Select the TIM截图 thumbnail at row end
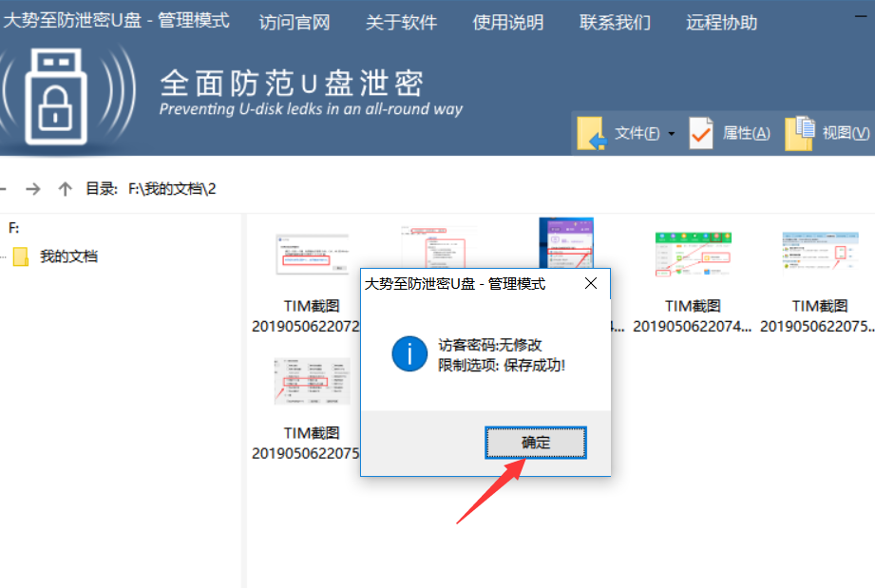This screenshot has width=875, height=588. [x=820, y=252]
